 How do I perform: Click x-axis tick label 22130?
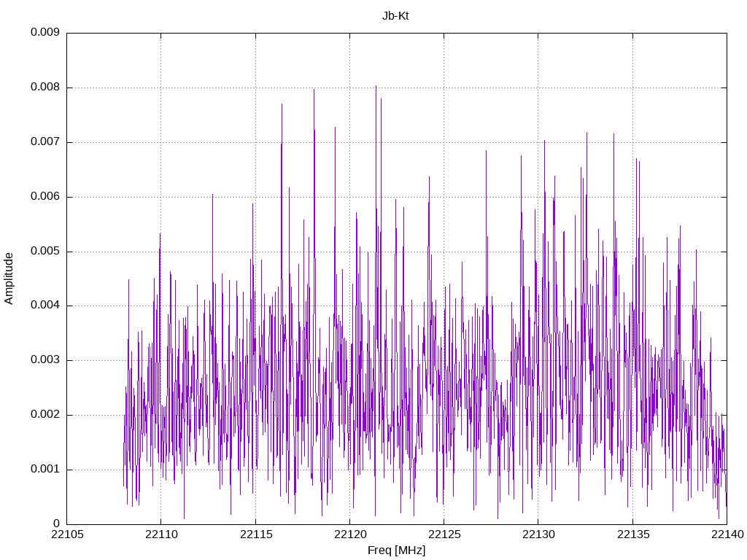click(x=539, y=534)
